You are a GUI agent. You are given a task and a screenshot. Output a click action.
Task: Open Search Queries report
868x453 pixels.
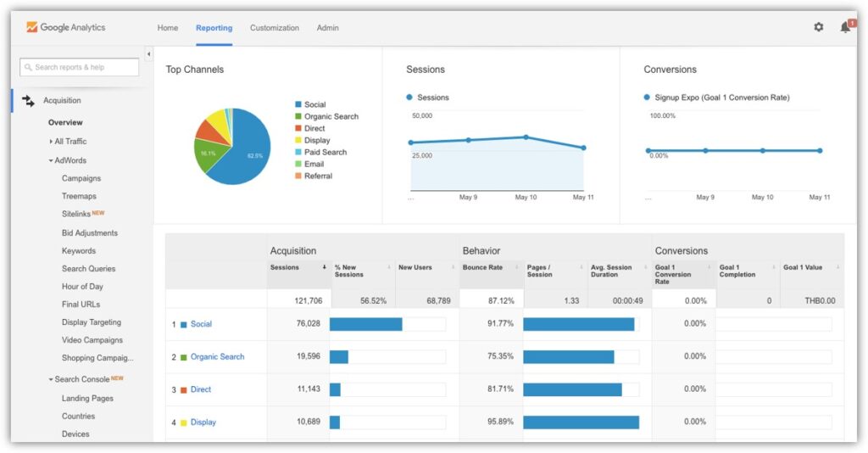pos(88,269)
